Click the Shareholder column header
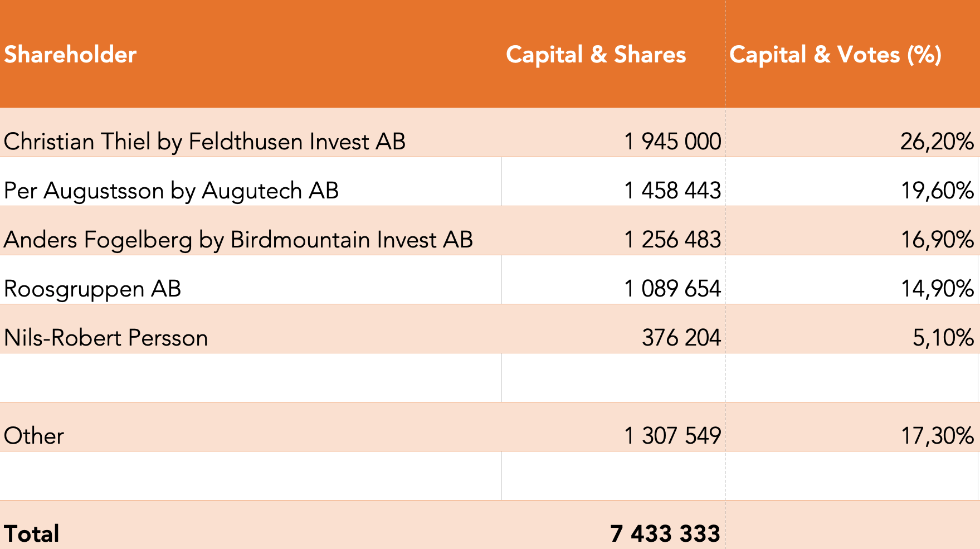The height and width of the screenshot is (549, 980). click(x=70, y=55)
